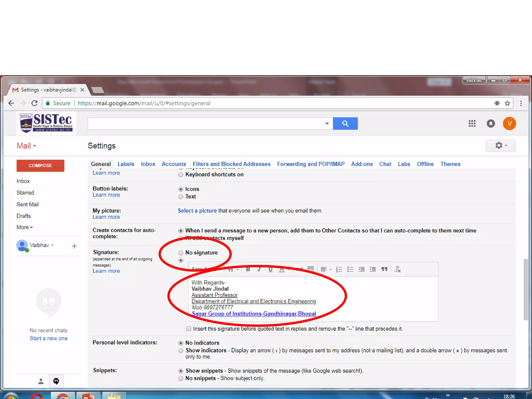
Task: Click the Bold formatting icon
Action: (x=248, y=269)
